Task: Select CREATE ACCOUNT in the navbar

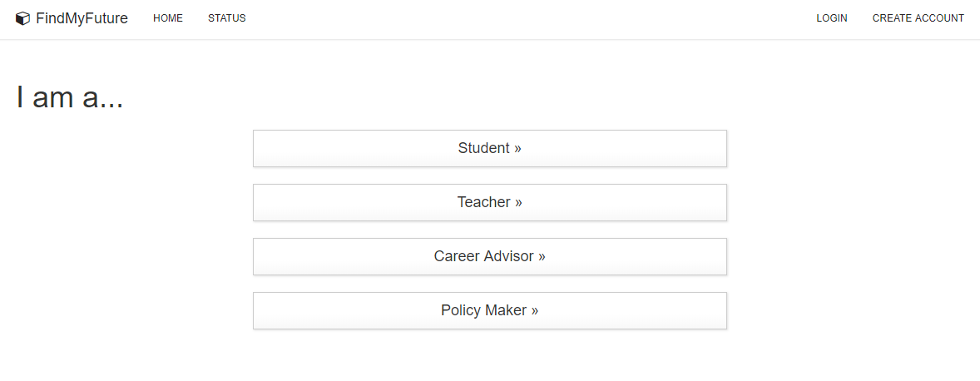Action: [x=918, y=18]
